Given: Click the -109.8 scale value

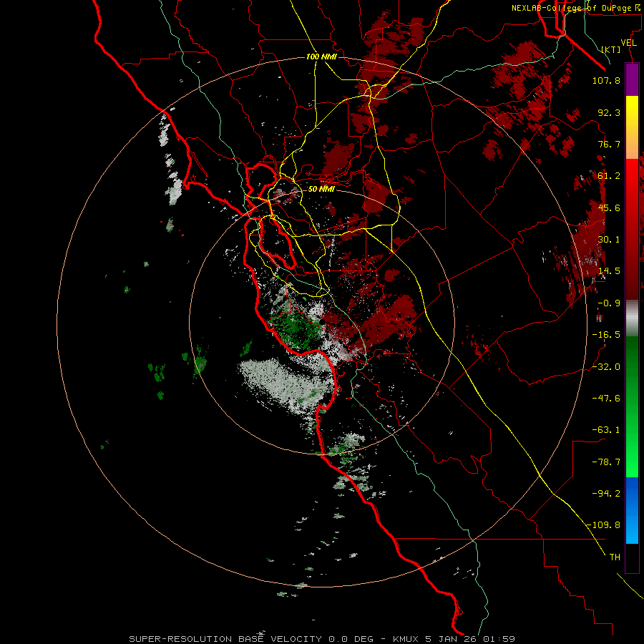Looking at the screenshot, I should 604,525.
